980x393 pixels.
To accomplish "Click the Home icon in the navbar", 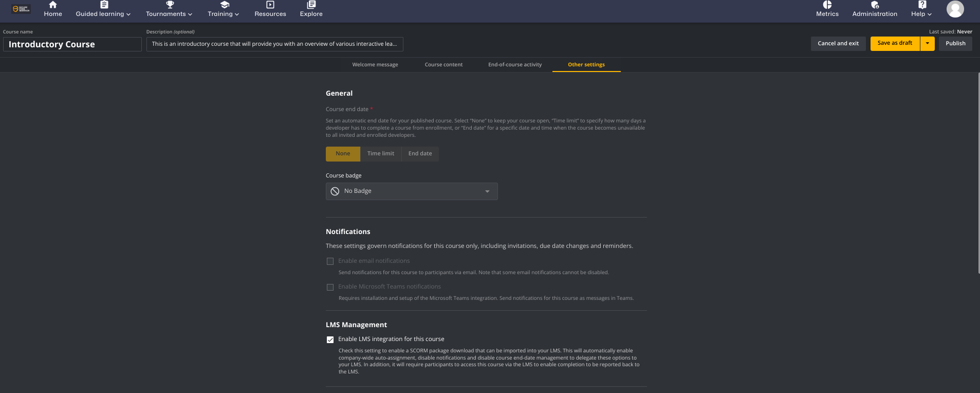I will tap(53, 5).
